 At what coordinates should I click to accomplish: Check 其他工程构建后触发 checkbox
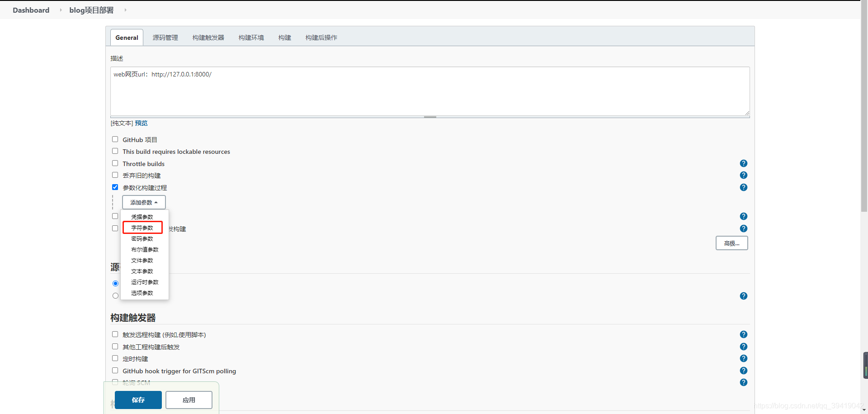click(x=115, y=347)
